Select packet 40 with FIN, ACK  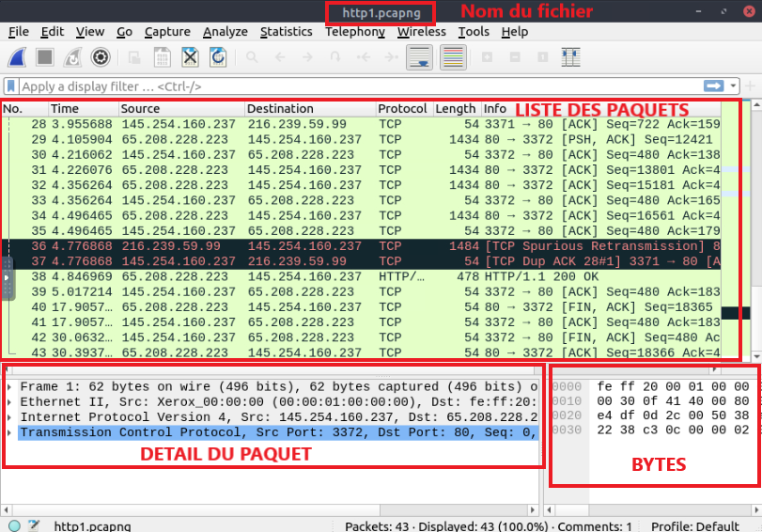pyautogui.click(x=361, y=306)
